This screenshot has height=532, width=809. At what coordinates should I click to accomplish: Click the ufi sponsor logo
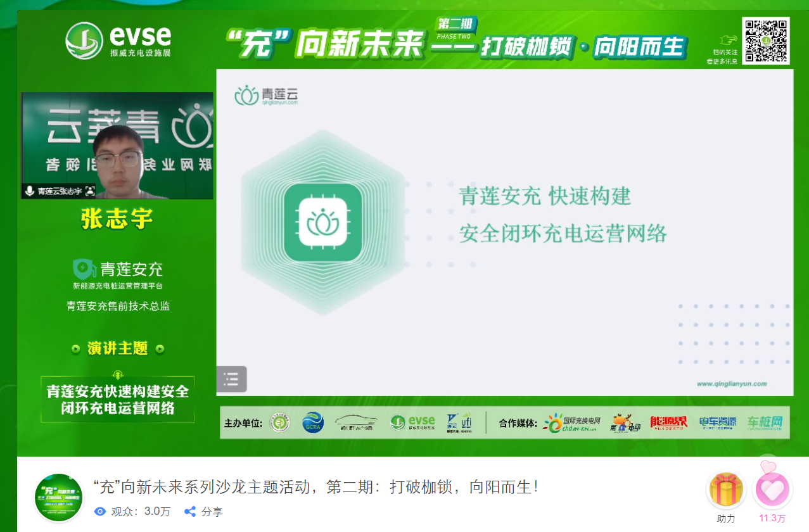459,422
